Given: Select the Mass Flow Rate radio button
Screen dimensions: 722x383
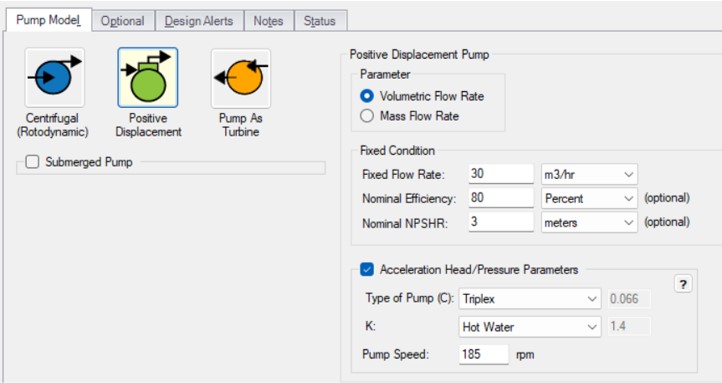Looking at the screenshot, I should [367, 116].
